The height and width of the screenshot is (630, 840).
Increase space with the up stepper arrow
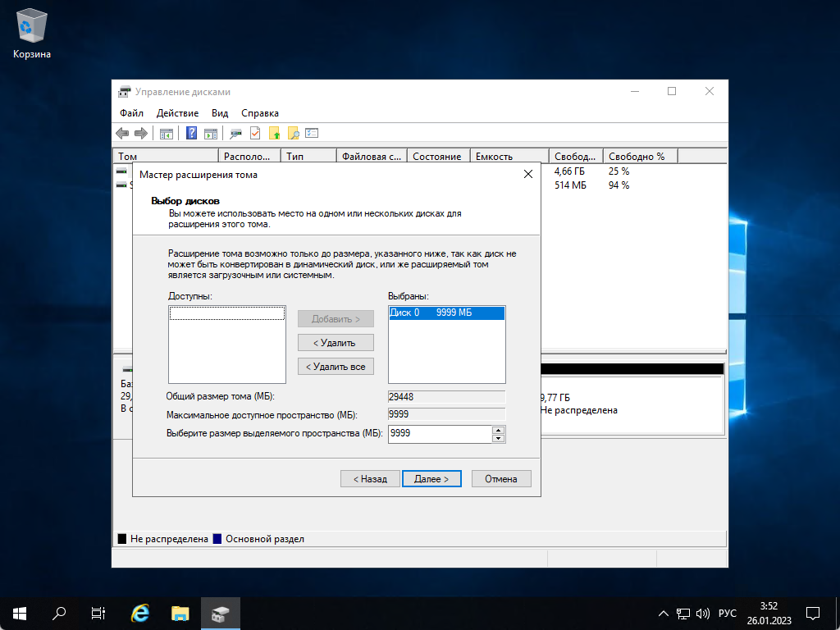[x=499, y=431]
